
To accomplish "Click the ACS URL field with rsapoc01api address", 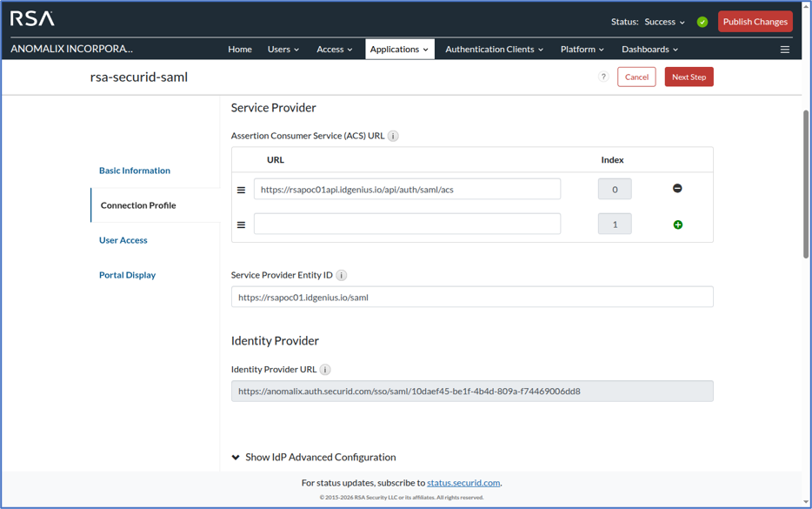I will 407,189.
